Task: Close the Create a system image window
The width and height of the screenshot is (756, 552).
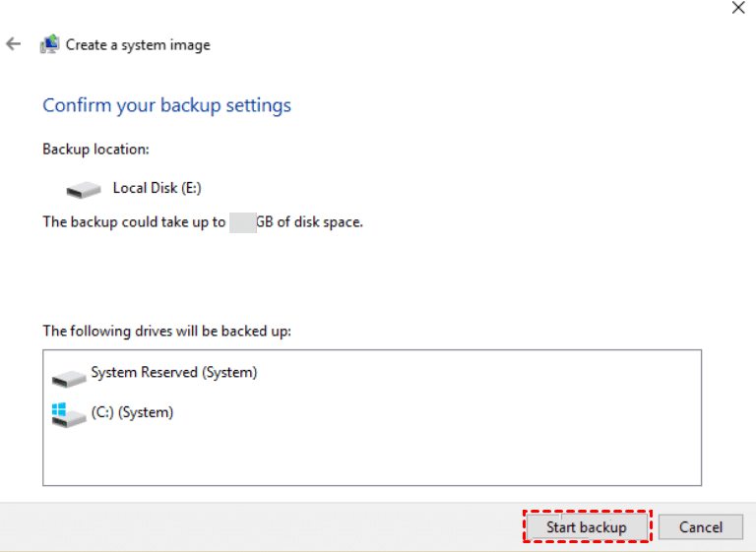Action: tap(738, 8)
